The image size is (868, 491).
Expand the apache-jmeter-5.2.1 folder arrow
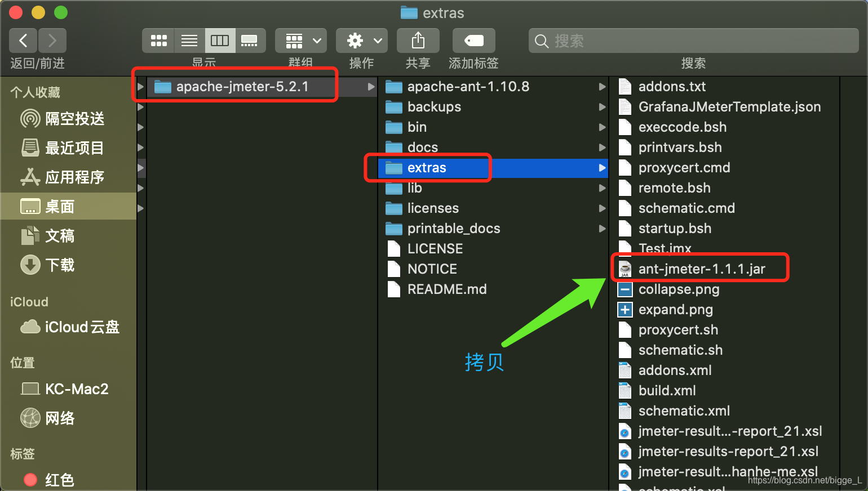pyautogui.click(x=371, y=87)
